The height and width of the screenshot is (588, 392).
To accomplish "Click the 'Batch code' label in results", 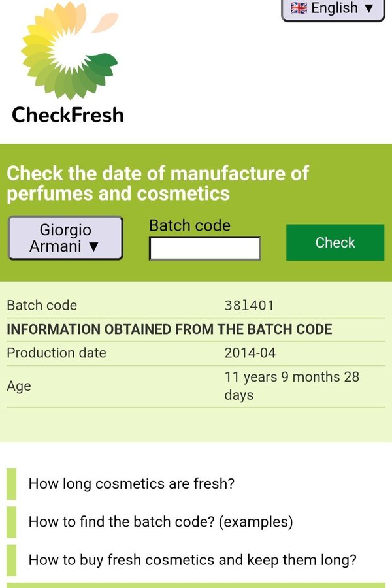I will pyautogui.click(x=42, y=305).
